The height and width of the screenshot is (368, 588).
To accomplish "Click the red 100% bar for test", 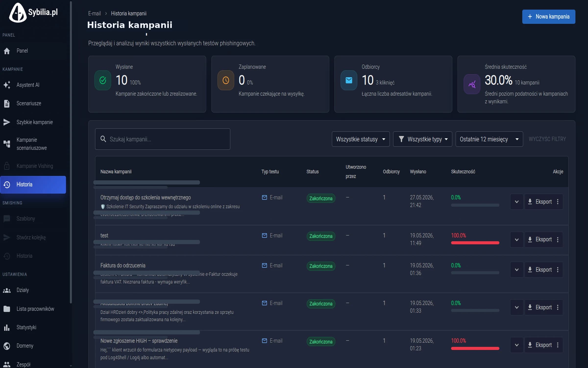I will pos(475,243).
